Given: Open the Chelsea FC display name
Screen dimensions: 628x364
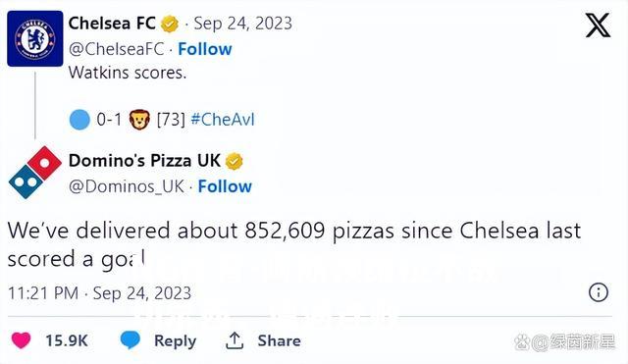Looking at the screenshot, I should point(112,24).
